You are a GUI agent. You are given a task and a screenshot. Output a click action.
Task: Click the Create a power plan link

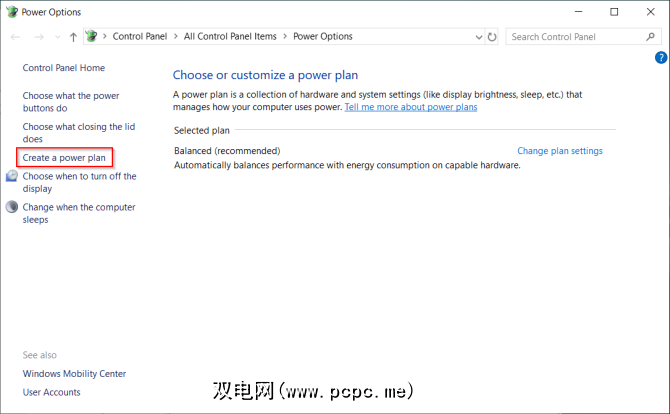(64, 158)
